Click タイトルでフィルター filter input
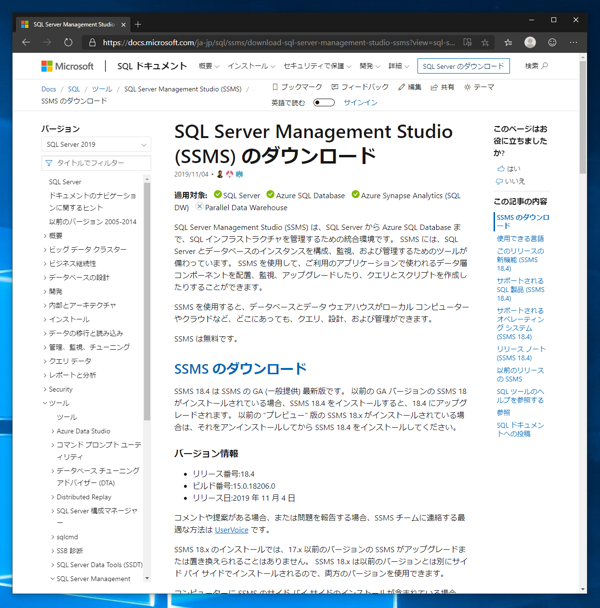Screen dimensions: 600x608 [x=96, y=163]
